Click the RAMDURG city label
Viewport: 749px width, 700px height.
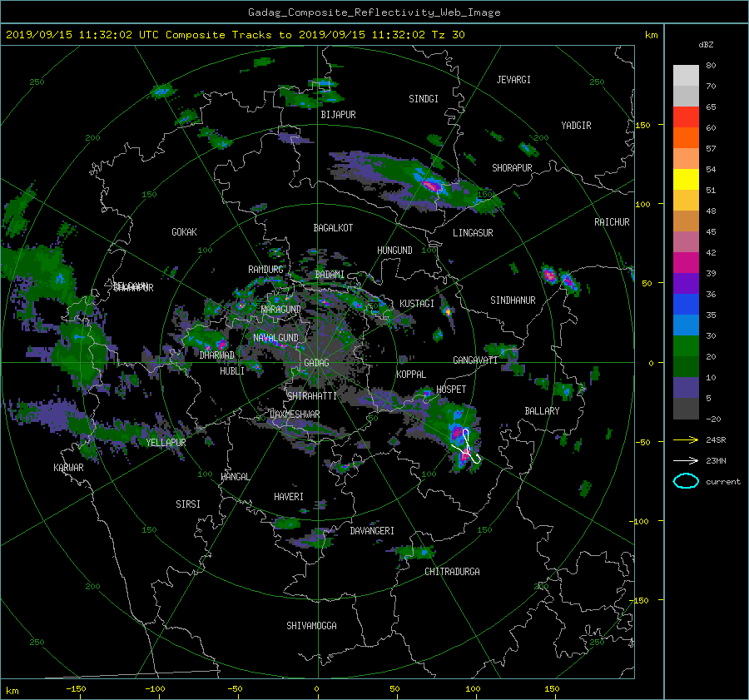[265, 270]
